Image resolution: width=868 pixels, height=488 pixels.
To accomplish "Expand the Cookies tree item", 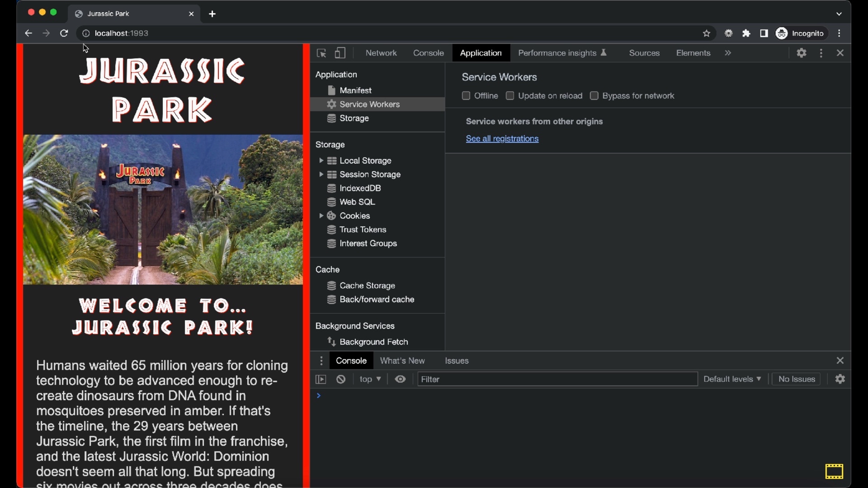I will point(321,216).
